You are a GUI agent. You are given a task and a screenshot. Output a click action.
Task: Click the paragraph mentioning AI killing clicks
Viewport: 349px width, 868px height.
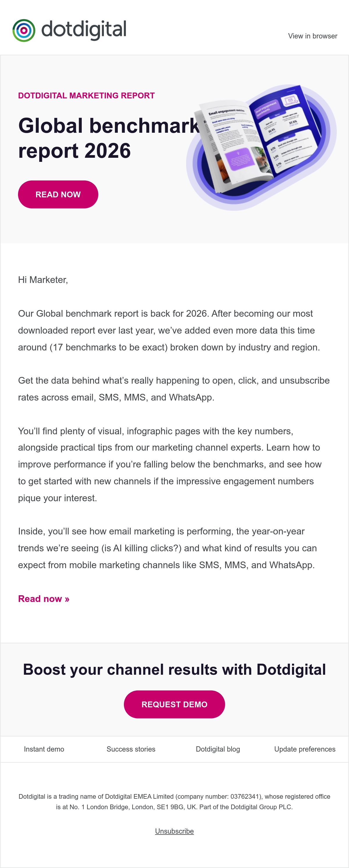pos(168,548)
